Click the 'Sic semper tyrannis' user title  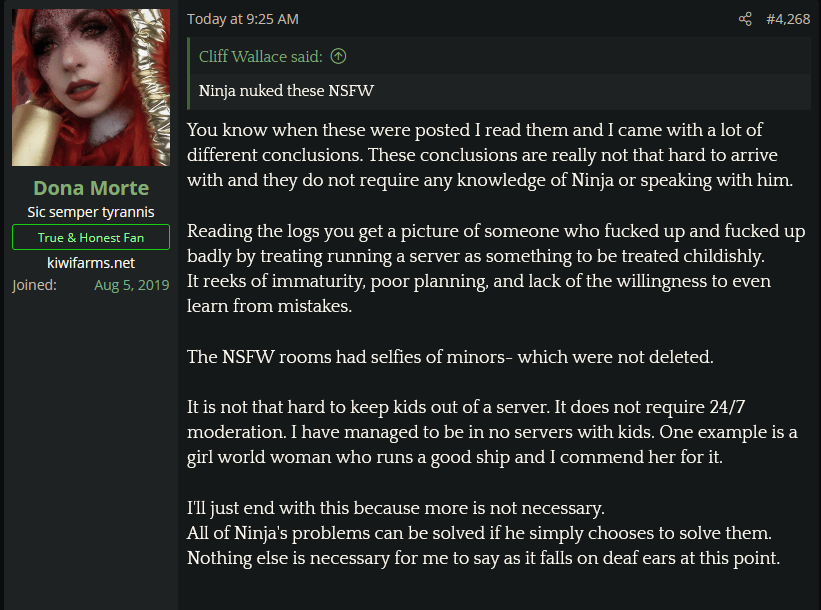coord(91,212)
